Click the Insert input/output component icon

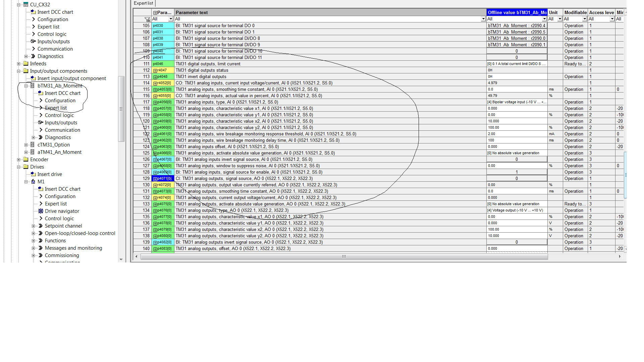click(33, 78)
